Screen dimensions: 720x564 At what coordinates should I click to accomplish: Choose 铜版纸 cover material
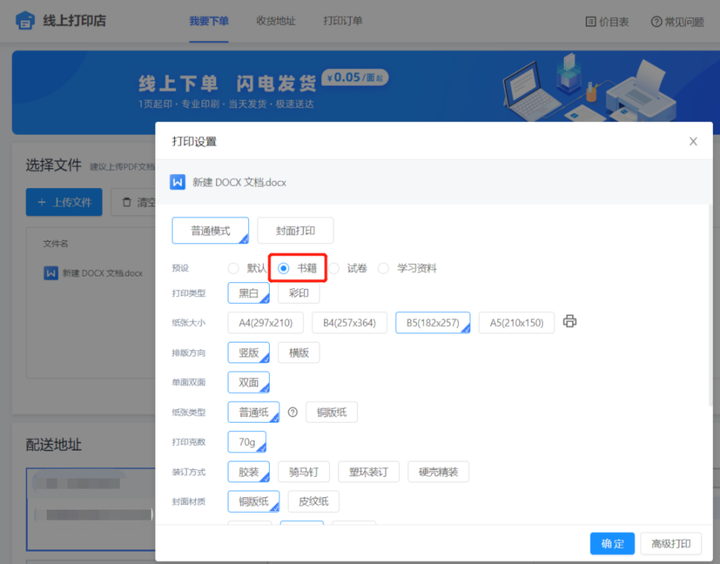[x=253, y=502]
